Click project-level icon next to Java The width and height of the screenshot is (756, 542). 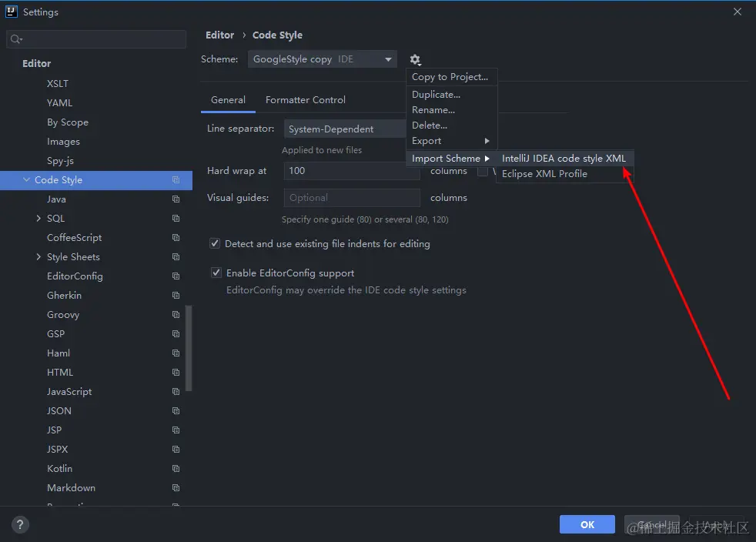[x=176, y=199]
